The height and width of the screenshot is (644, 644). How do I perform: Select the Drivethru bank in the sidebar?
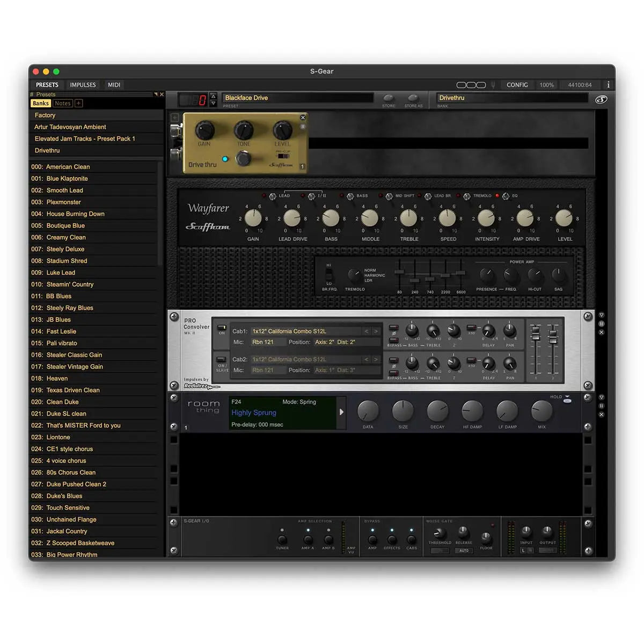[47, 150]
